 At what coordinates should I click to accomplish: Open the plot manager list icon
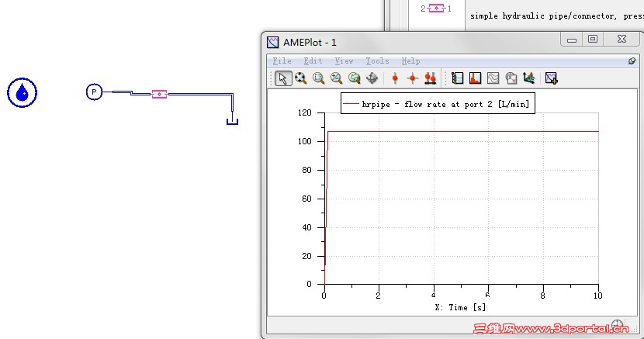coord(457,78)
